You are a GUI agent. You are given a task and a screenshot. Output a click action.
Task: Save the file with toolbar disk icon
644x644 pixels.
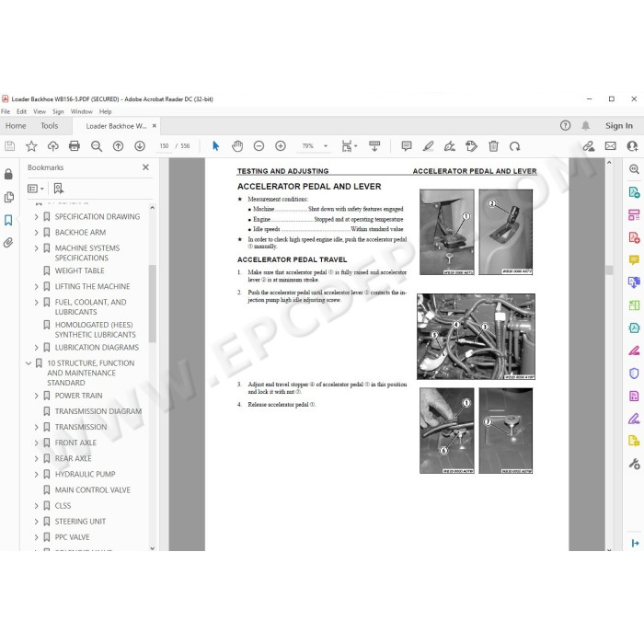point(9,145)
